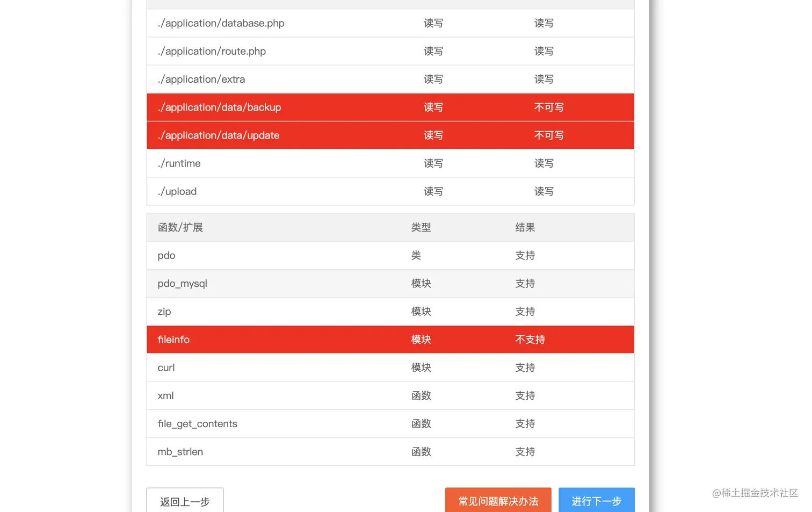The height and width of the screenshot is (512, 812).
Task: Open 常见问题解决办法 help button
Action: 498,500
